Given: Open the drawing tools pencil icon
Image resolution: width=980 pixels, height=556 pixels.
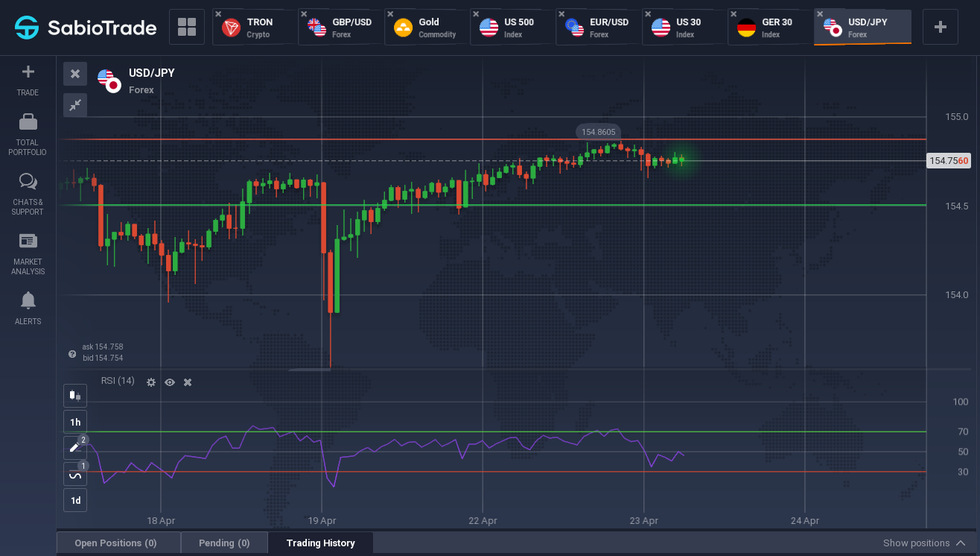Looking at the screenshot, I should pyautogui.click(x=75, y=448).
